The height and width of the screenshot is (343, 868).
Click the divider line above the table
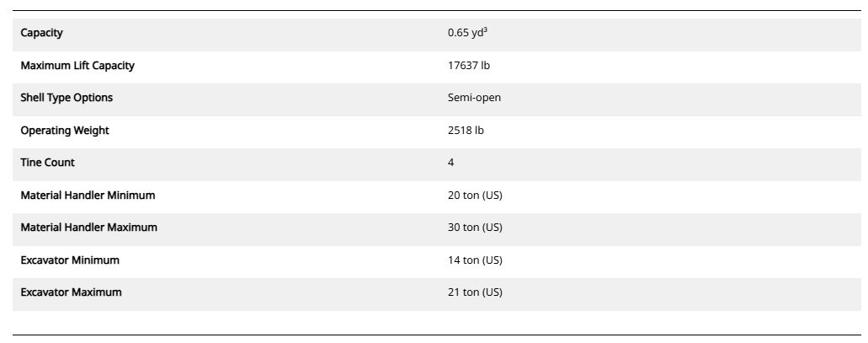(434, 11)
